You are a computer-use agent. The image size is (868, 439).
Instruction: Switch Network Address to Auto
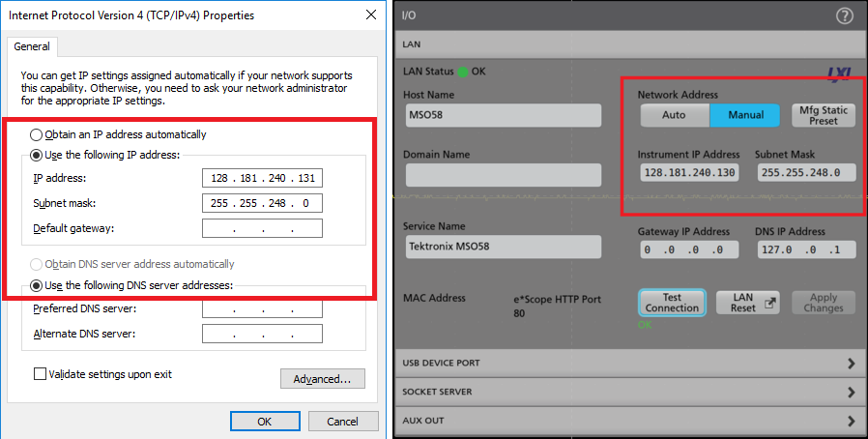click(x=674, y=115)
